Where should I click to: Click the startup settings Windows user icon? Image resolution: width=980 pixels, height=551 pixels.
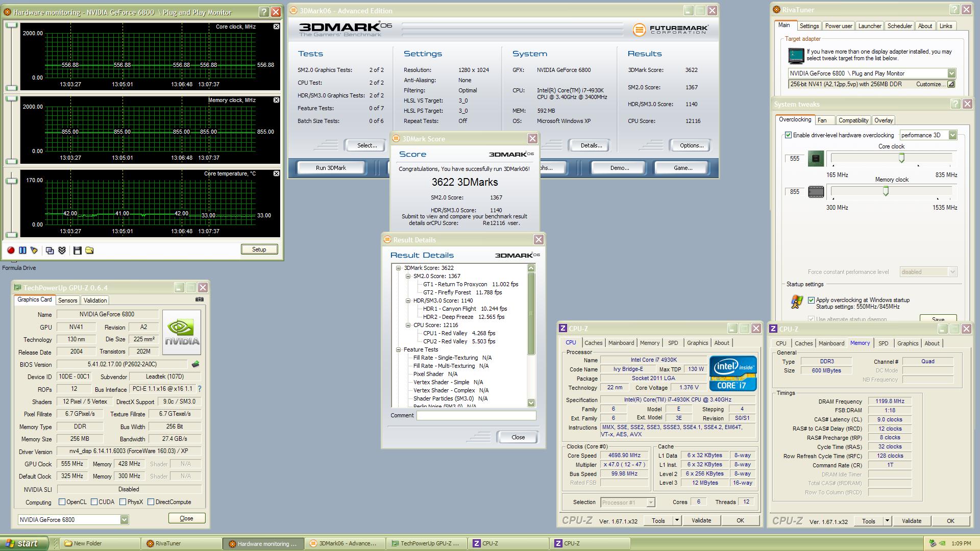[x=796, y=302]
